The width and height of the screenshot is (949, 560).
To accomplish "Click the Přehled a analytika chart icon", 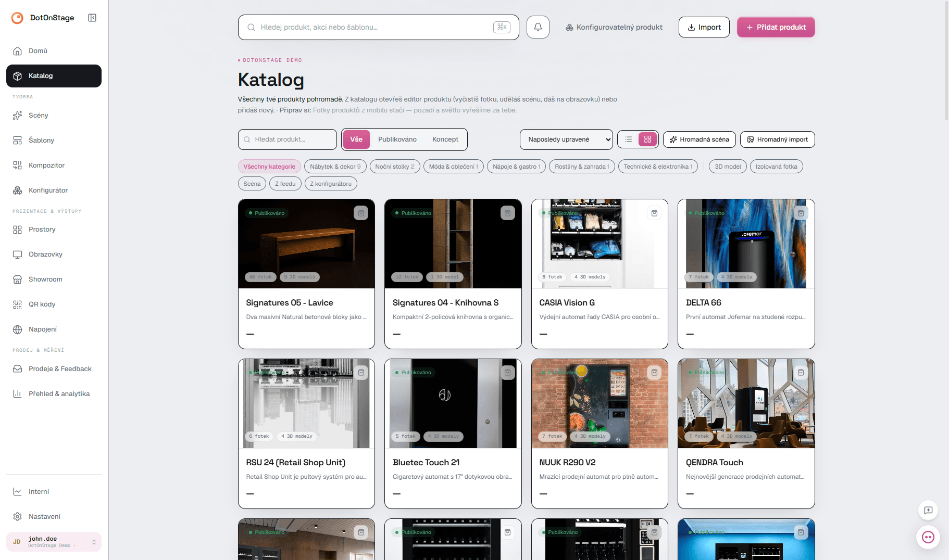I will pos(17,394).
